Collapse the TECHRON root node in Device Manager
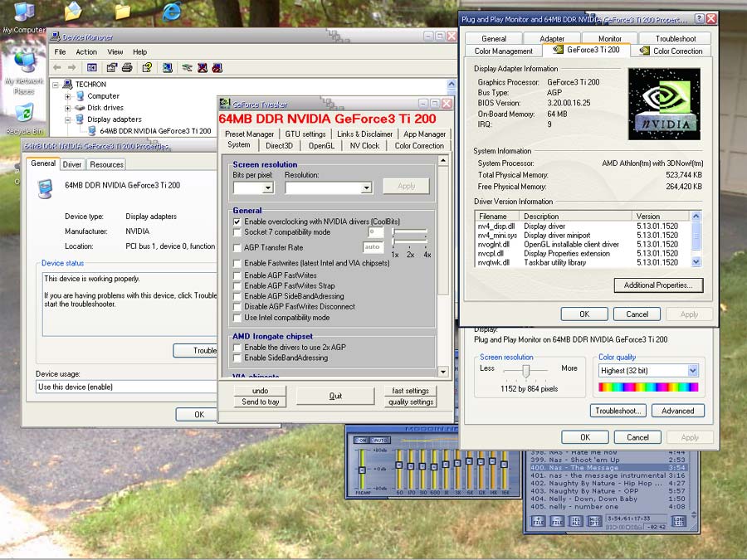The height and width of the screenshot is (560, 747). coord(56,85)
